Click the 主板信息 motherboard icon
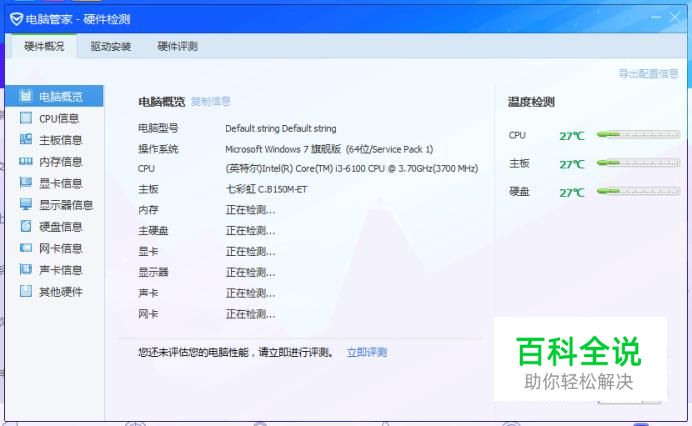692x426 pixels. tap(26, 139)
